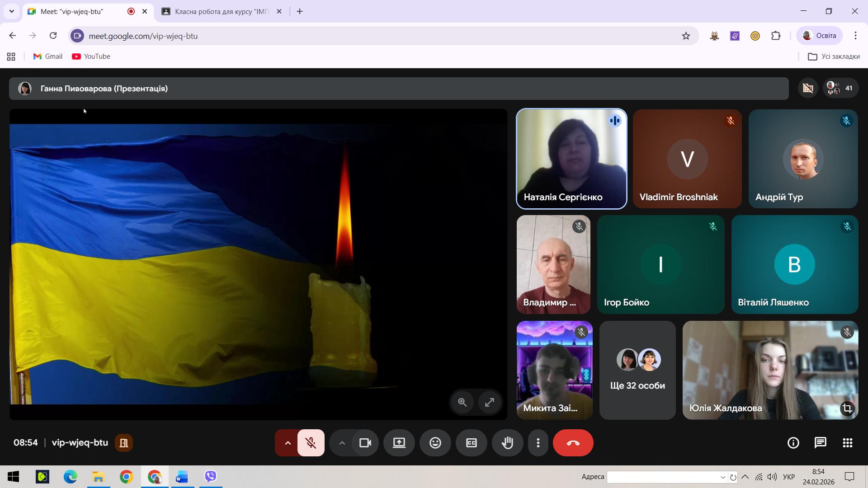Zoom into the presentation magnifier icon
The width and height of the screenshot is (868, 488).
pos(462,402)
